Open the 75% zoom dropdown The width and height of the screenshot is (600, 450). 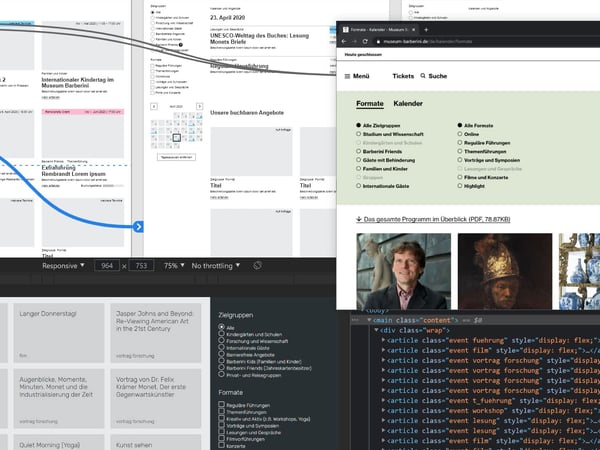pyautogui.click(x=174, y=266)
